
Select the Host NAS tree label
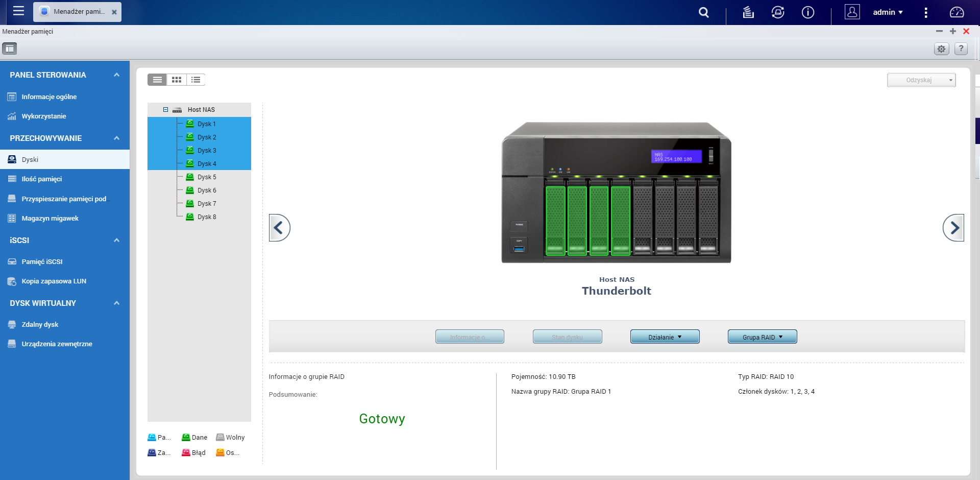coord(201,110)
